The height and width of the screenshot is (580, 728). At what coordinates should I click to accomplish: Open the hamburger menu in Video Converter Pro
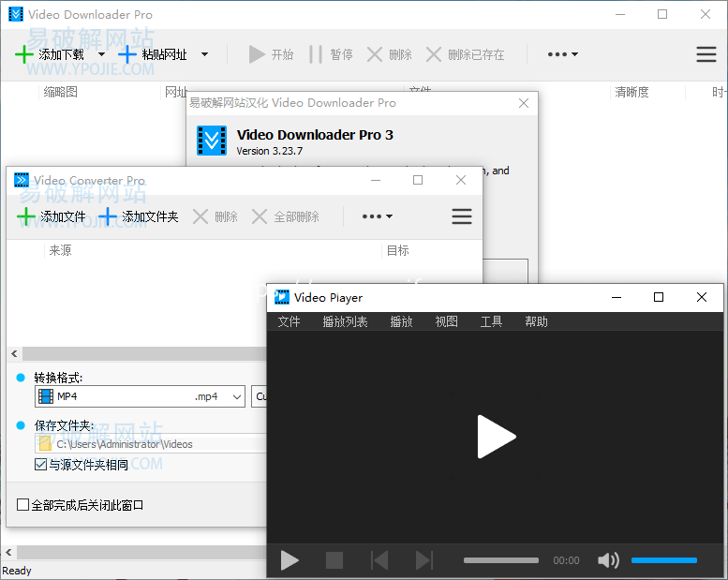tap(462, 216)
